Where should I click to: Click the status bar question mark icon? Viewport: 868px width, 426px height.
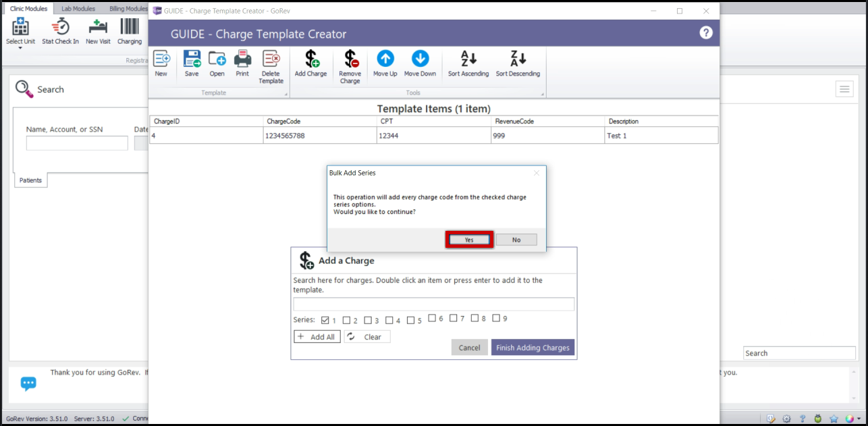(x=803, y=419)
